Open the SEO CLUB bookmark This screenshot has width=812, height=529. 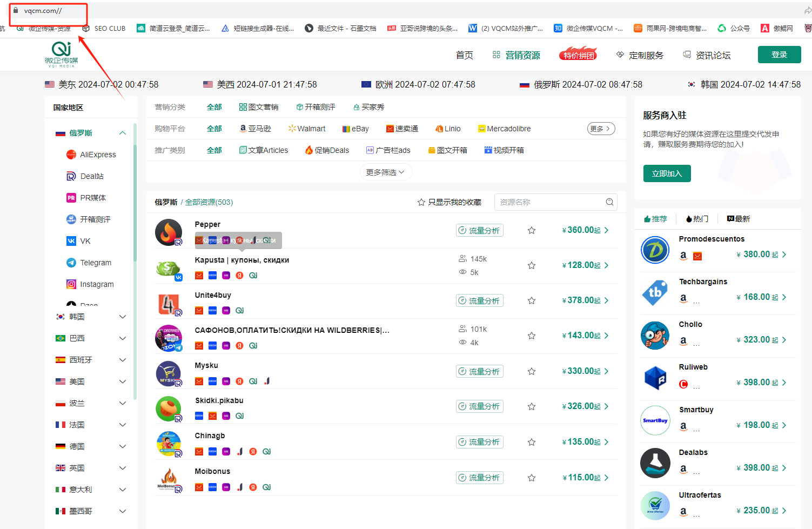[104, 29]
